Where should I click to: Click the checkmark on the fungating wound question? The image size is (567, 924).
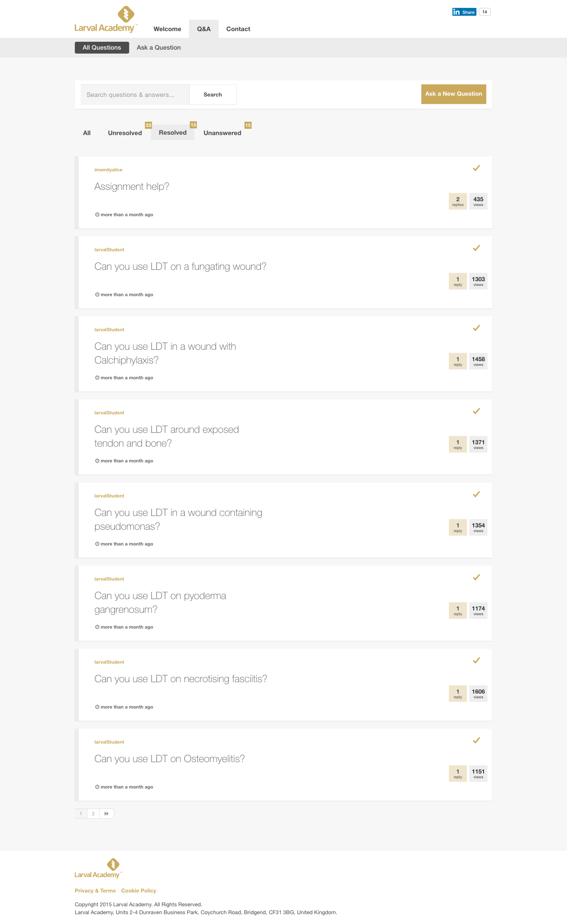(x=476, y=248)
